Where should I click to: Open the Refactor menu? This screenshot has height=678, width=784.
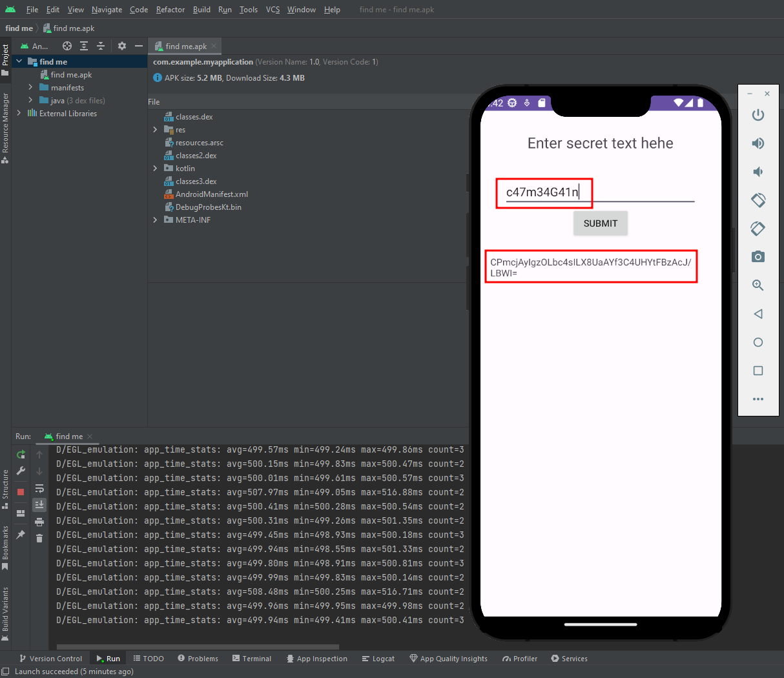pos(170,10)
